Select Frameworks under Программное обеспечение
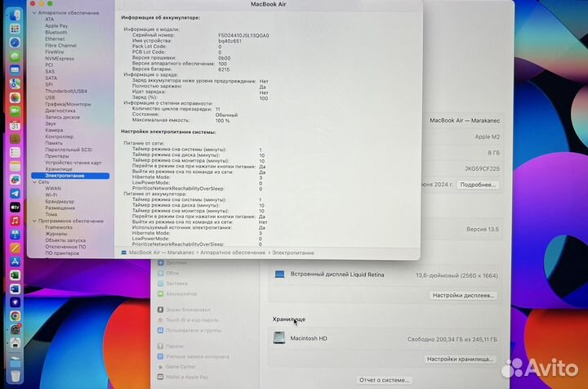 [59, 227]
